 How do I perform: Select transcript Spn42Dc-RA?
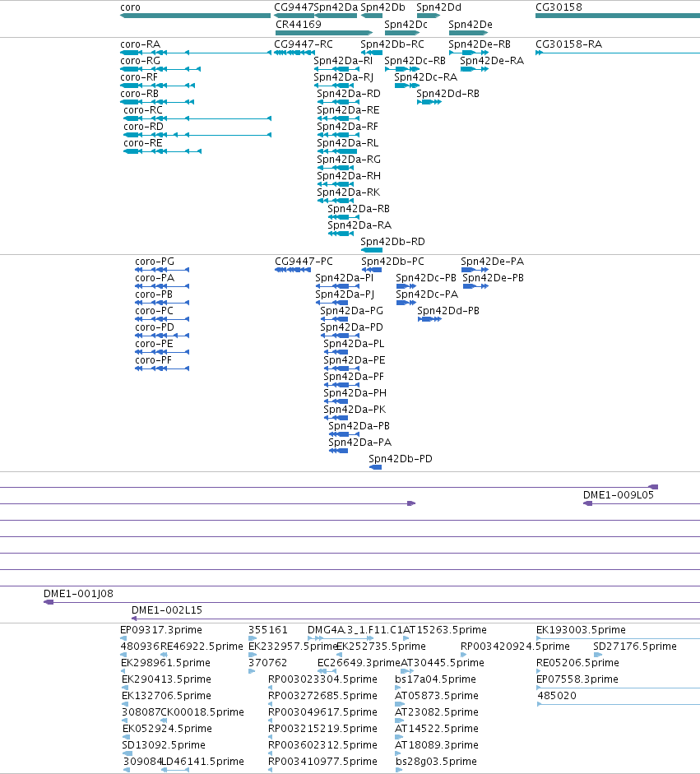point(407,86)
